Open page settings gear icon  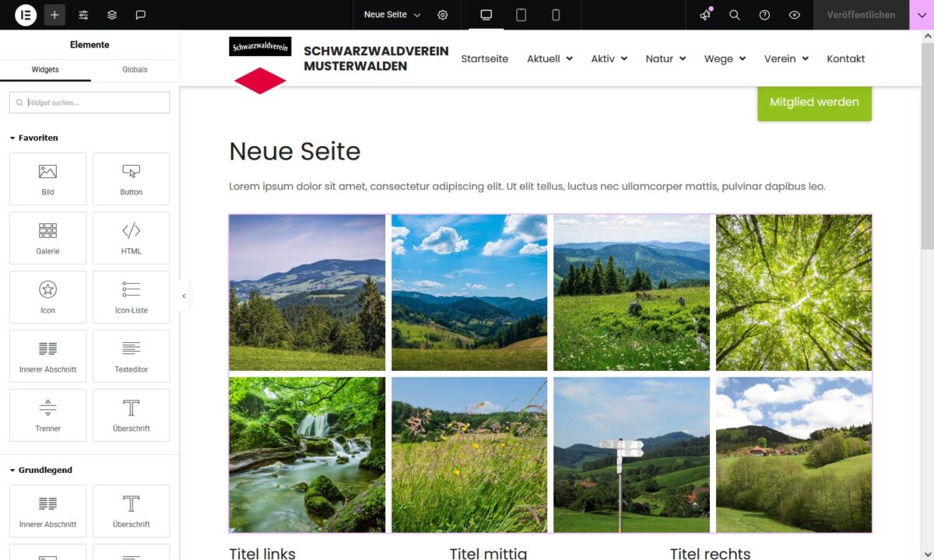click(x=443, y=15)
